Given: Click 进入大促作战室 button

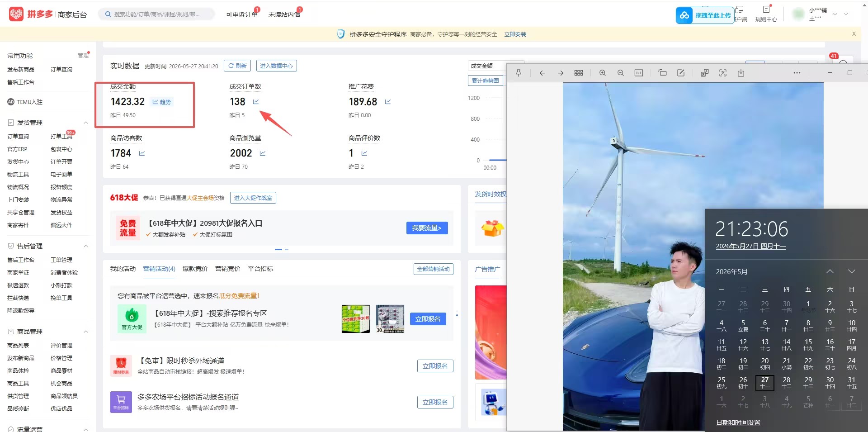Looking at the screenshot, I should coord(253,198).
